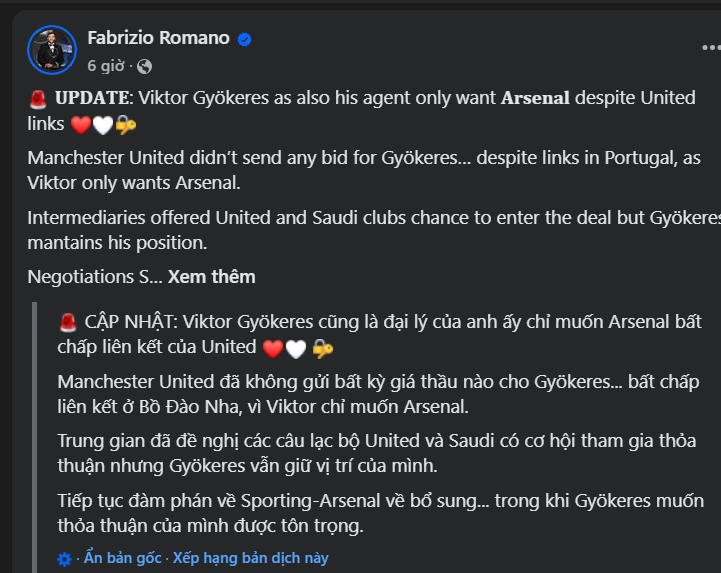721x573 pixels.
Task: Open the "6 giờ" post timestamp
Action: [x=106, y=66]
